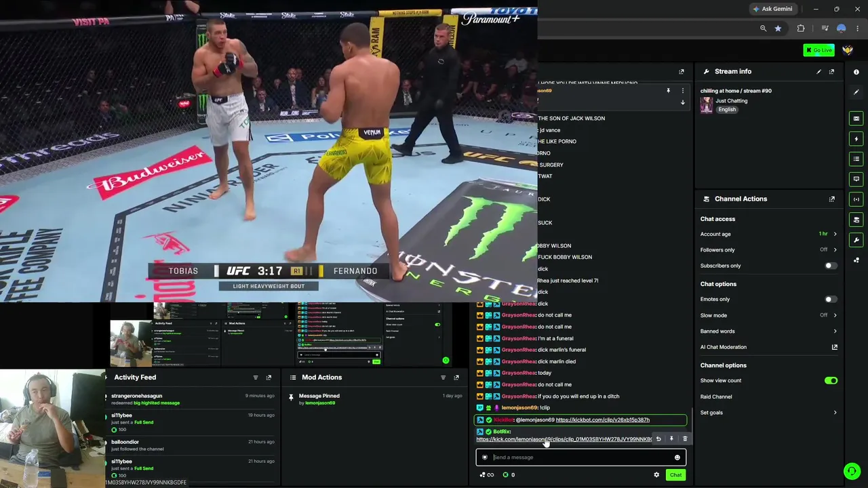Open the kickbot.com clip link in chat
The width and height of the screenshot is (868, 488).
tap(602, 420)
